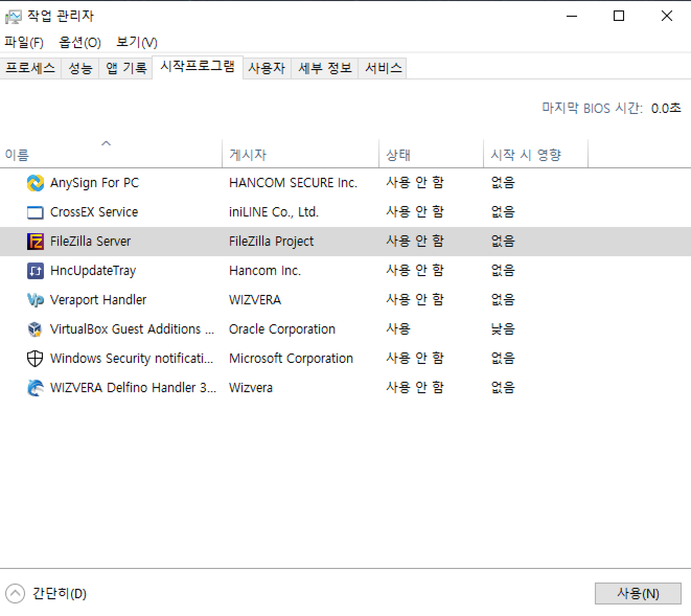Sort by the 게시자 column header

point(301,154)
